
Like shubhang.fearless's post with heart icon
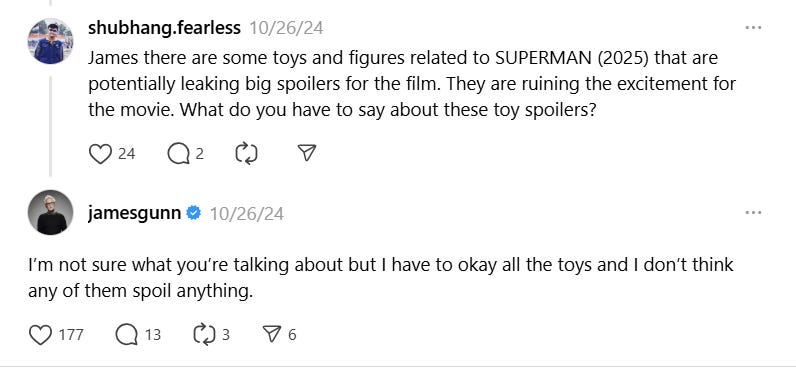(x=100, y=154)
